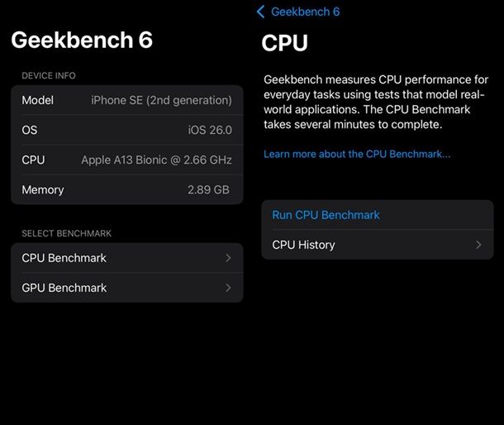Tap the back chevron icon beside Geekbench 6
This screenshot has height=425, width=504.
pos(261,12)
